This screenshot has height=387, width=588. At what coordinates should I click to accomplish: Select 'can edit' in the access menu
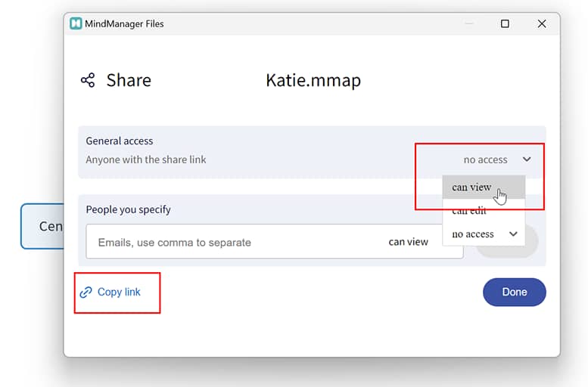pos(484,211)
